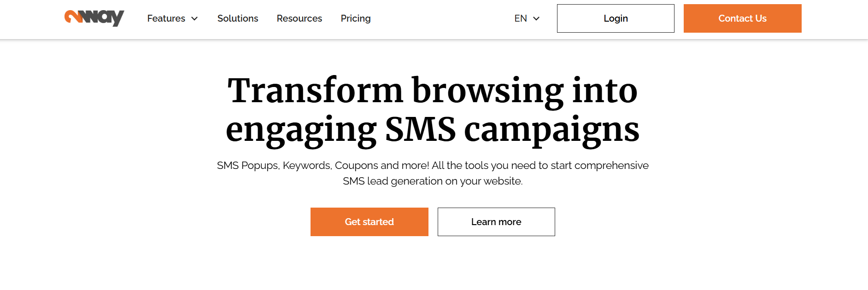Go to the Solutions page

pyautogui.click(x=238, y=18)
